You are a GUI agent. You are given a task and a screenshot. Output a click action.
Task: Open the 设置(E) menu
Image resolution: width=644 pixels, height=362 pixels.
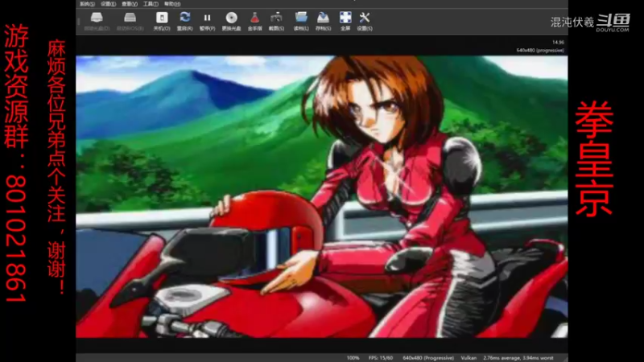pos(108,4)
